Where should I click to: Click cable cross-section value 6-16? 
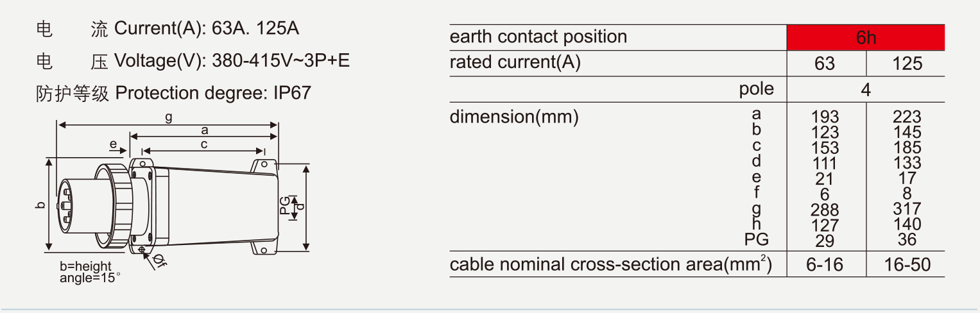(825, 264)
